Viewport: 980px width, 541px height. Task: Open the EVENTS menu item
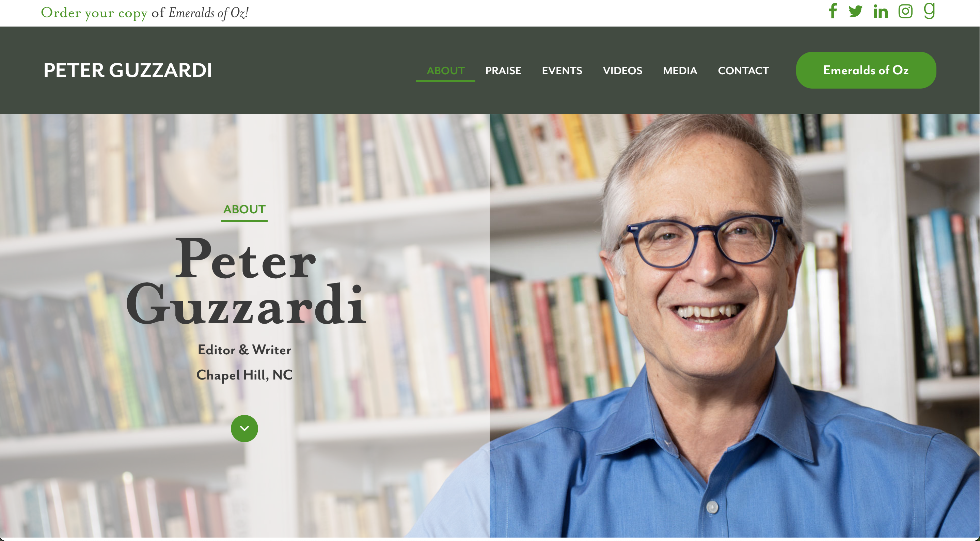562,71
